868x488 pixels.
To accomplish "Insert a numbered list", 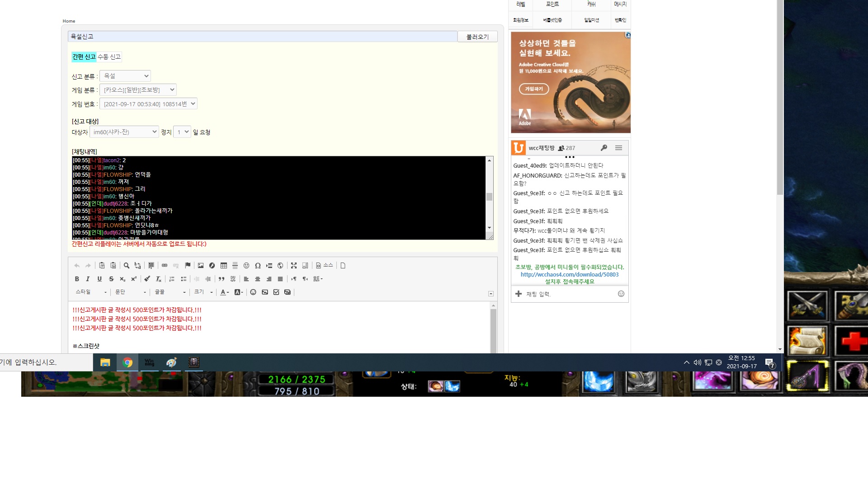I will (172, 279).
